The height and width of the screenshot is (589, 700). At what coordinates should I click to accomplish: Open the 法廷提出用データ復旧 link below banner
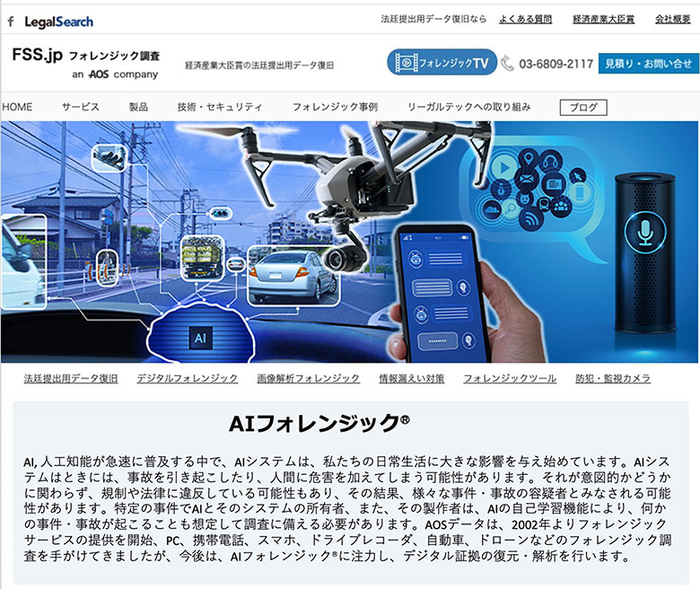(x=71, y=379)
